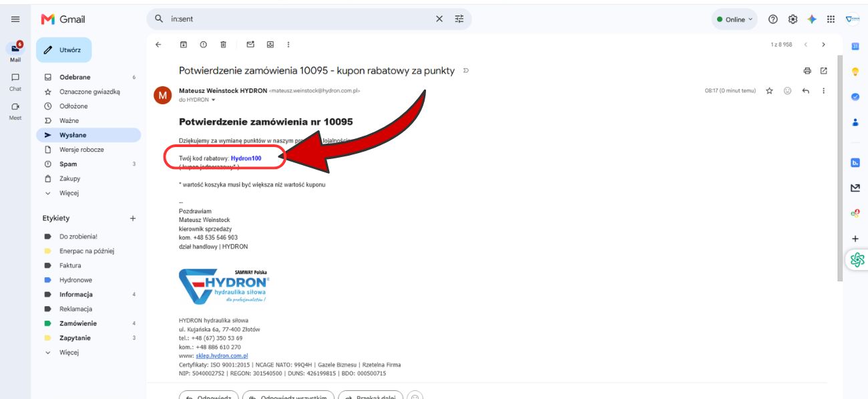Open Mail in the left rail
The width and height of the screenshot is (868, 399).
[15, 51]
